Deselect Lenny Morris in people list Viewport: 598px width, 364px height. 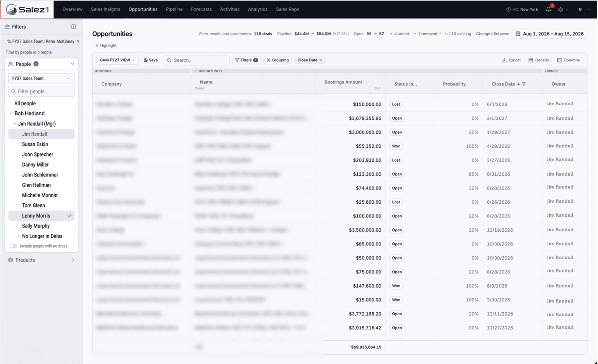click(41, 216)
